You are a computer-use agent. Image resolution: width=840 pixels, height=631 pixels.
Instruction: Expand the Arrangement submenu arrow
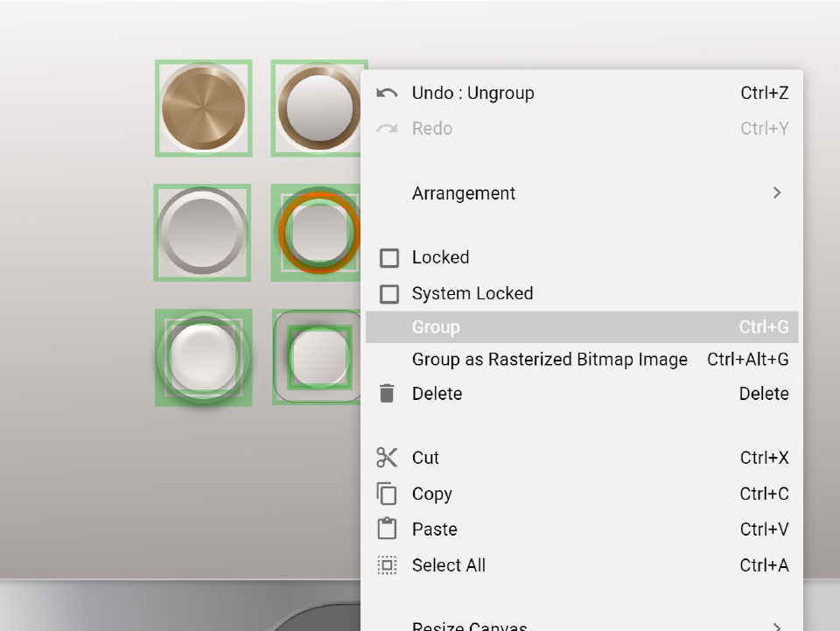[776, 193]
